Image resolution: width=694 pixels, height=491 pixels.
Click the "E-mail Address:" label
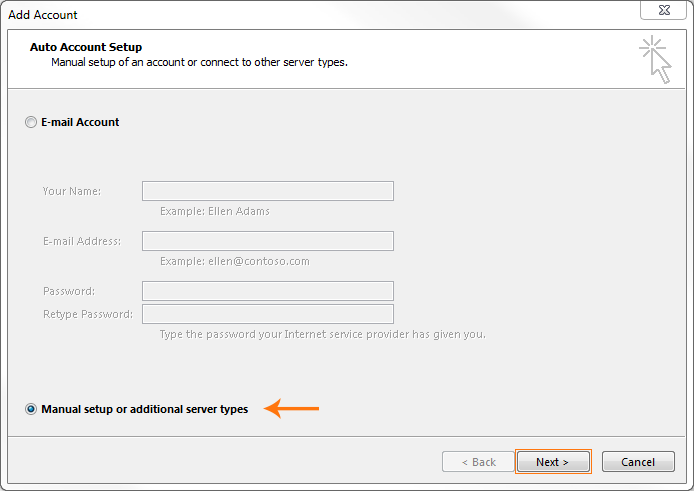click(x=82, y=241)
